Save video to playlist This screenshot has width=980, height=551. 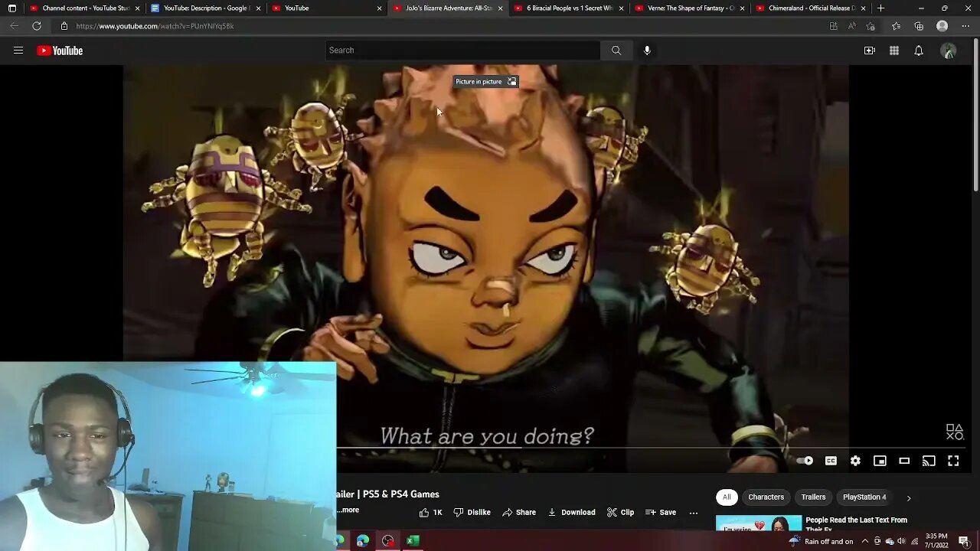click(660, 512)
